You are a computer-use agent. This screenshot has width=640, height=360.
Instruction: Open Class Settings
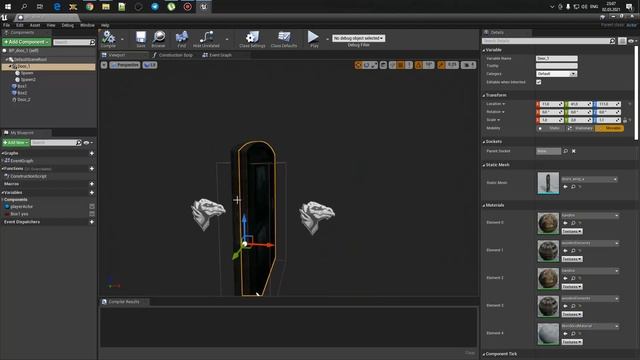[x=252, y=38]
